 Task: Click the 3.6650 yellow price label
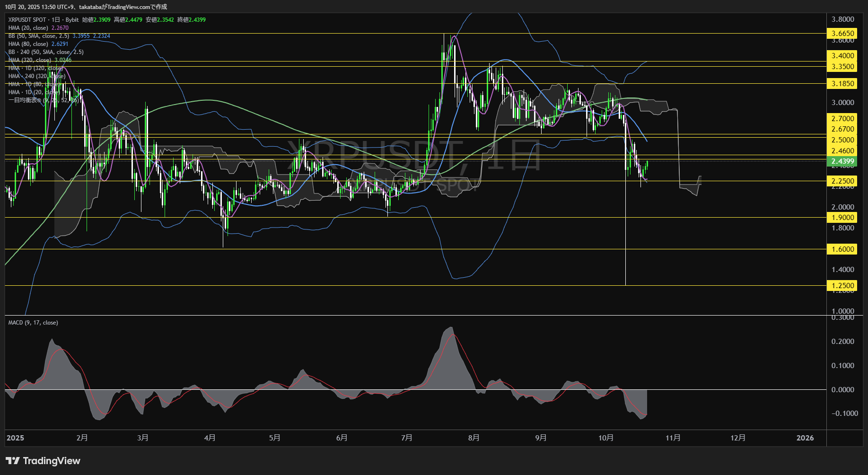(842, 33)
